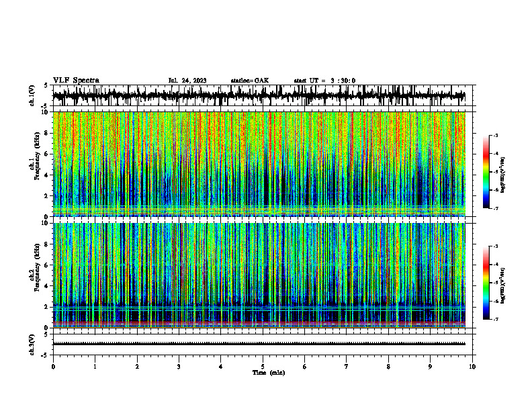Screen dimensions: 532x411
Task: Click the "Time (min)" axis label
Action: 269,373
